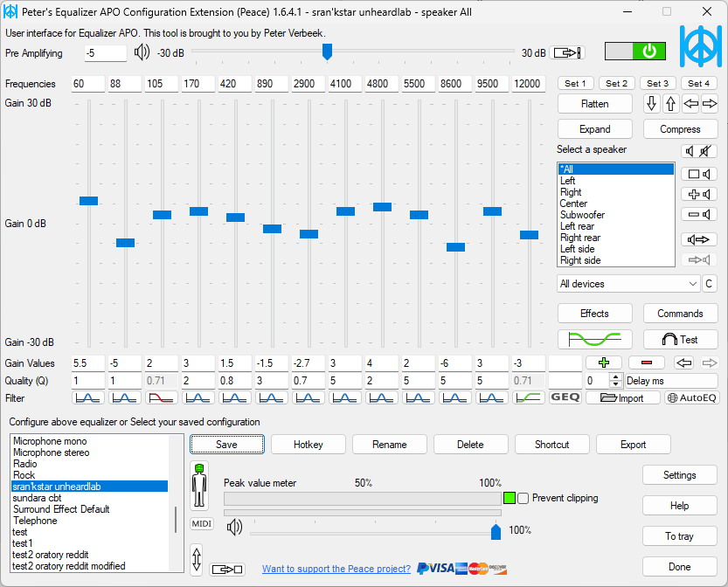Viewport: 728px width, 587px height.
Task: Click the Test headphone button
Action: click(x=680, y=340)
